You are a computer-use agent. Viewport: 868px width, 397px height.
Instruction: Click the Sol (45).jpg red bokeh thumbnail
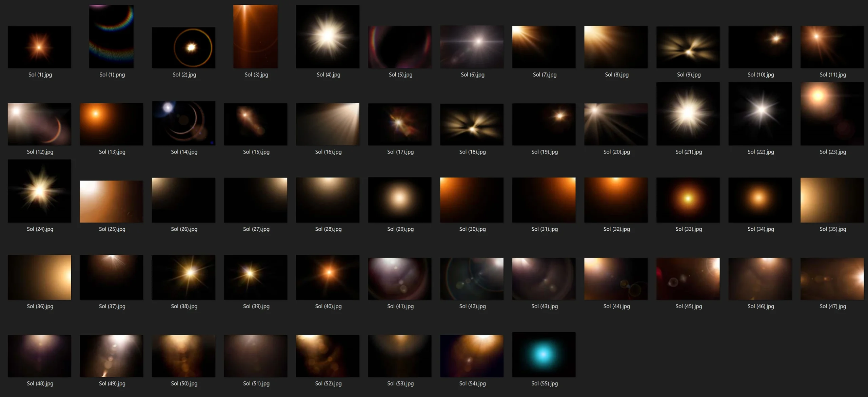pyautogui.click(x=688, y=278)
